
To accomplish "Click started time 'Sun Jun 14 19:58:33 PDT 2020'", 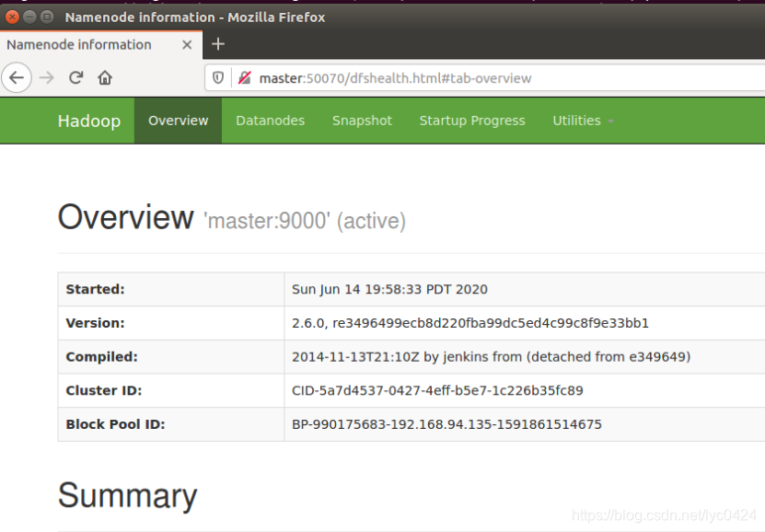I will [x=389, y=289].
